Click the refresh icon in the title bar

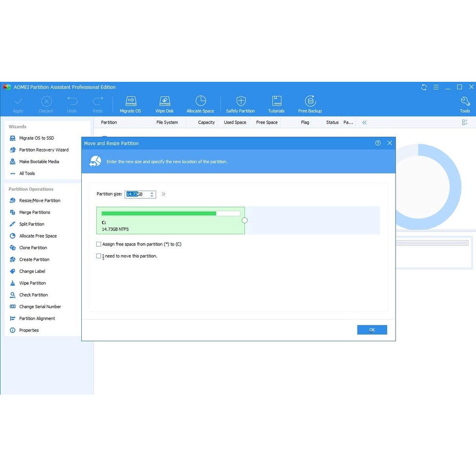(x=424, y=87)
